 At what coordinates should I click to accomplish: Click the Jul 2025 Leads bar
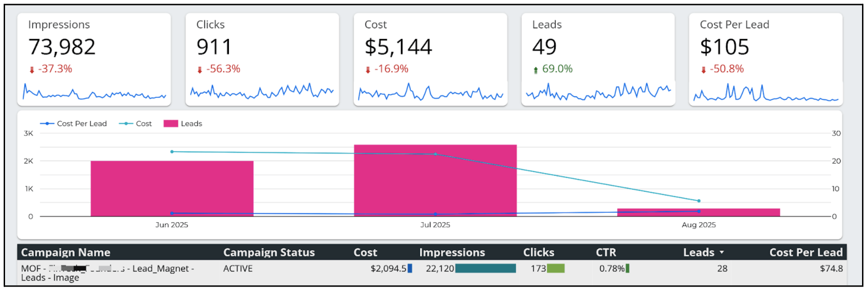[x=435, y=180]
